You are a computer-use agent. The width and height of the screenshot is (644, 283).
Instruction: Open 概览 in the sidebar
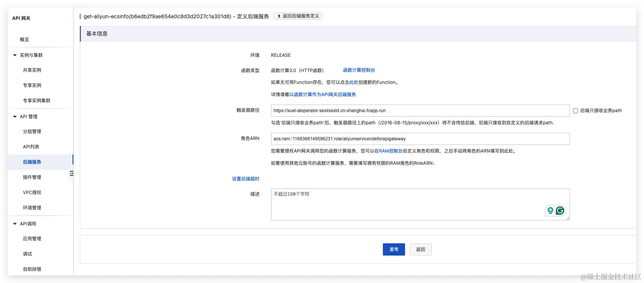tap(24, 40)
